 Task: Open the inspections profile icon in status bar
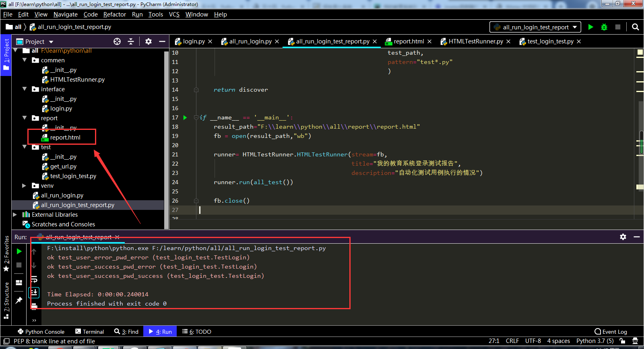click(x=635, y=341)
